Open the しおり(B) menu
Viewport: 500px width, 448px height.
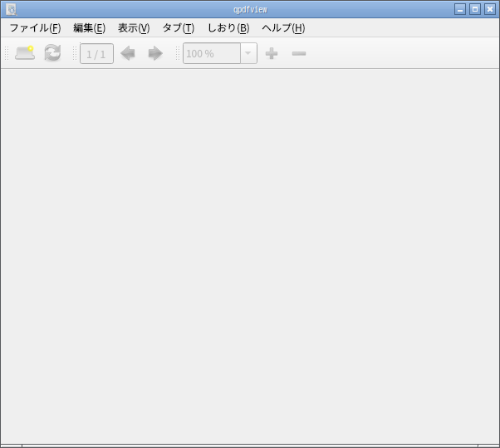(228, 28)
